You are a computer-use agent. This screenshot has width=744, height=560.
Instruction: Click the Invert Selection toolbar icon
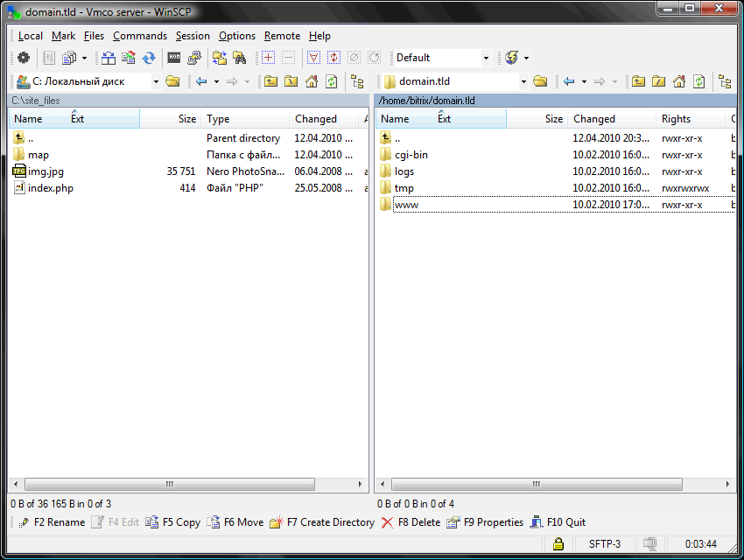click(333, 58)
